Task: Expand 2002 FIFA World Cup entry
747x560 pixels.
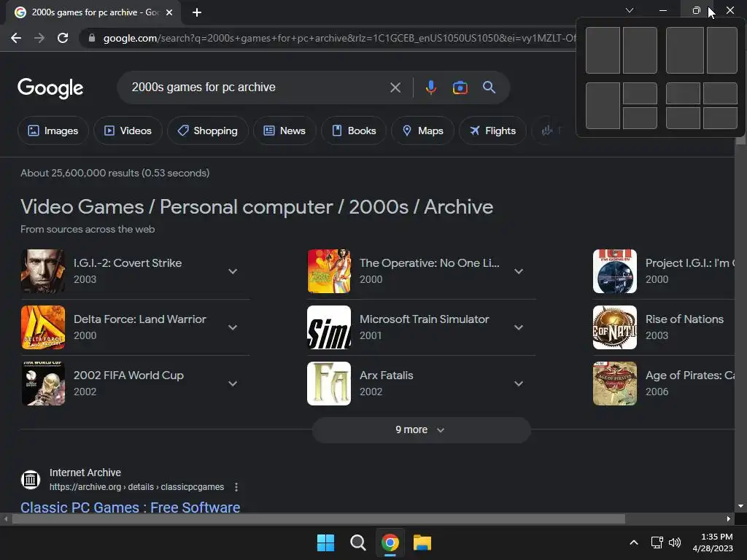Action: coord(233,384)
